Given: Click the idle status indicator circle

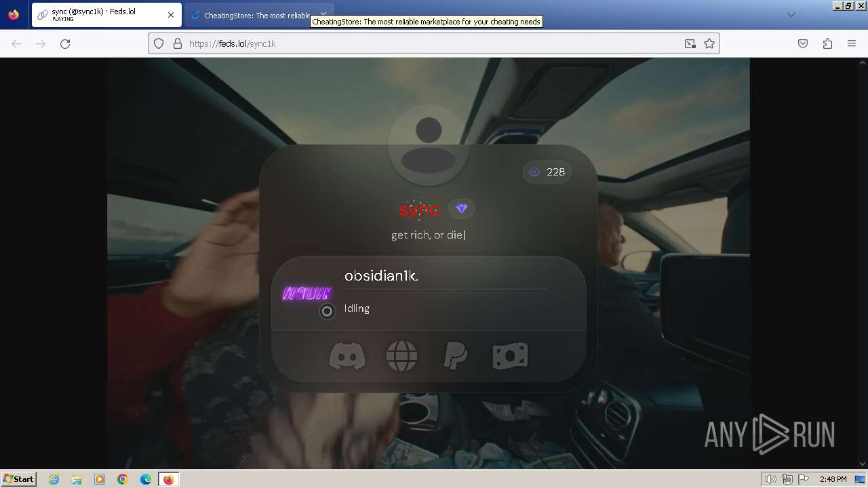Looking at the screenshot, I should (x=327, y=311).
